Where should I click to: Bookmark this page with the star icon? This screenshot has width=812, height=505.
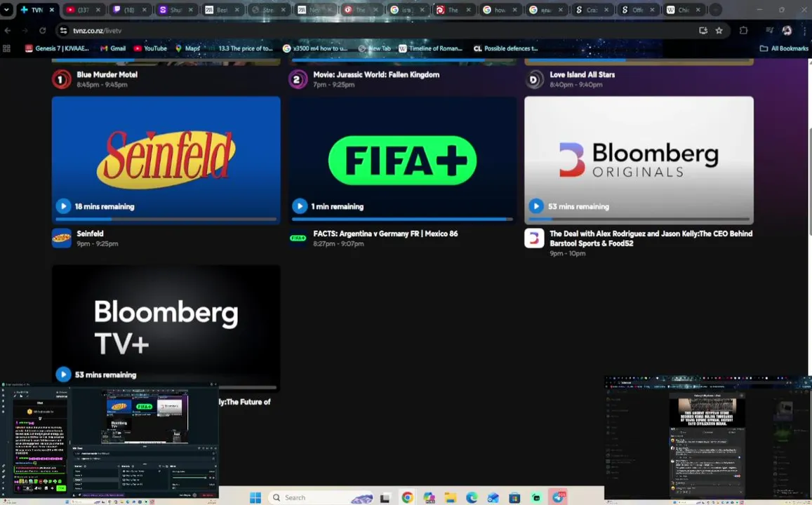pos(719,31)
